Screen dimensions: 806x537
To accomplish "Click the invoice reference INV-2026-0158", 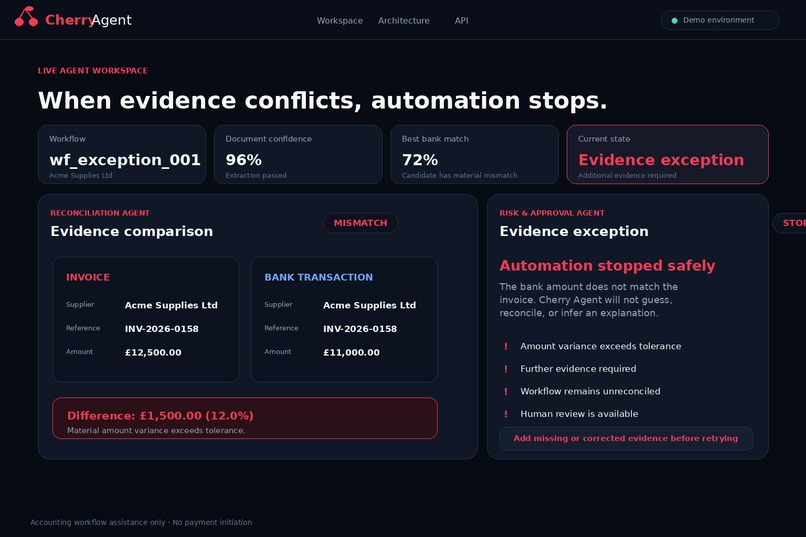I will (x=161, y=329).
